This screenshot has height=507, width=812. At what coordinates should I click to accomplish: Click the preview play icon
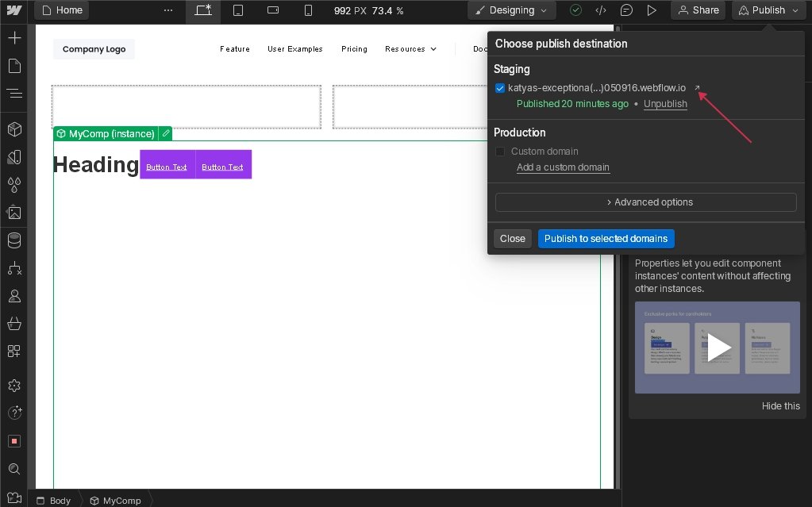click(x=652, y=10)
